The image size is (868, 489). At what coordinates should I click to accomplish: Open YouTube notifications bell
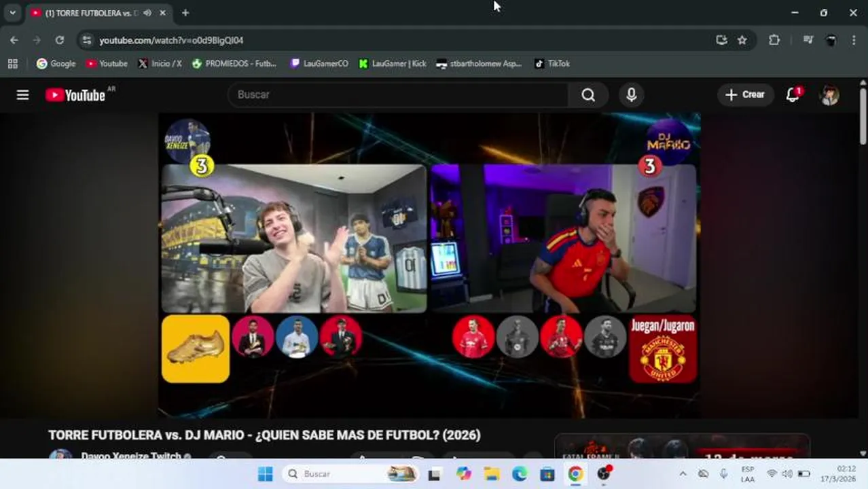793,95
